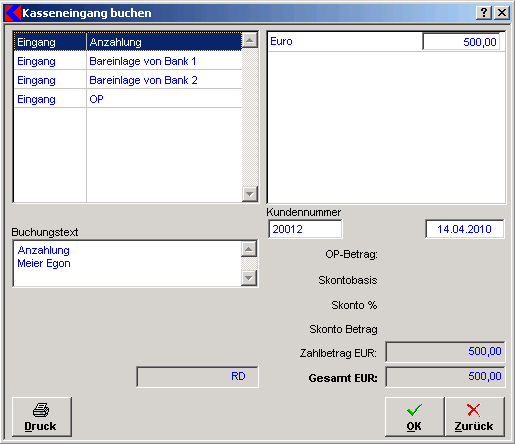Screen dimensions: 515x444
Task: Click the red-blue application logo in title bar
Action: 13,13
